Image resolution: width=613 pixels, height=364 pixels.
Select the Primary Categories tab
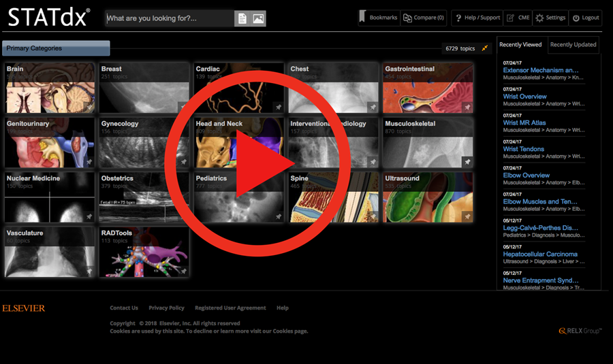(56, 48)
